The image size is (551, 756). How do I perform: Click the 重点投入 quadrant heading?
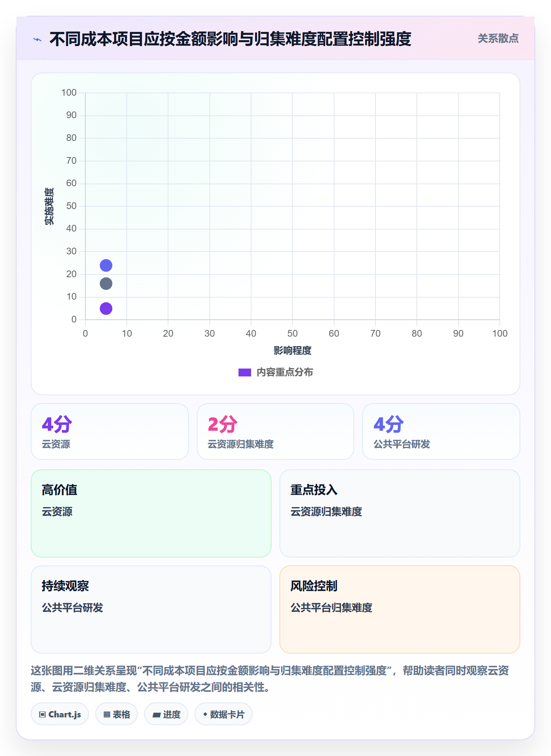pos(314,490)
